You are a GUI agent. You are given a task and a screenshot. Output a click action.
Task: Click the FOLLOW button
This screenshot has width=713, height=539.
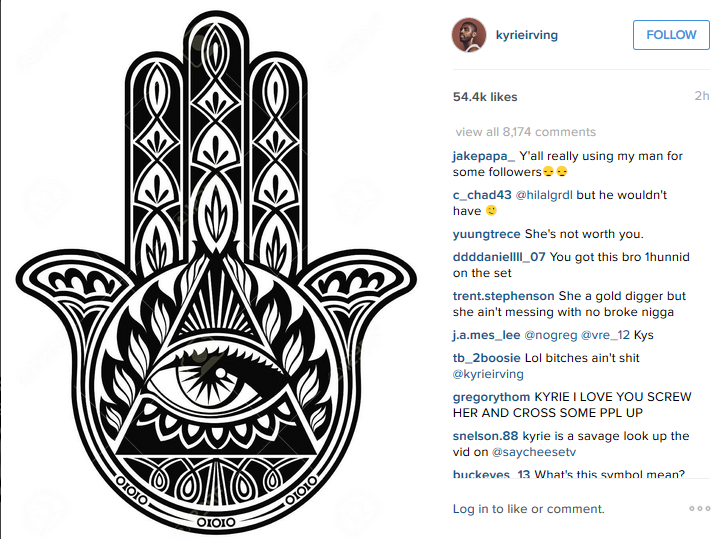(671, 35)
